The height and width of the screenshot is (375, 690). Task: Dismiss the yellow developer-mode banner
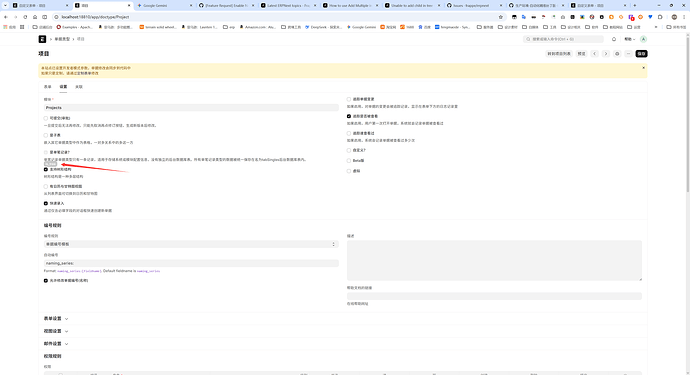(643, 68)
